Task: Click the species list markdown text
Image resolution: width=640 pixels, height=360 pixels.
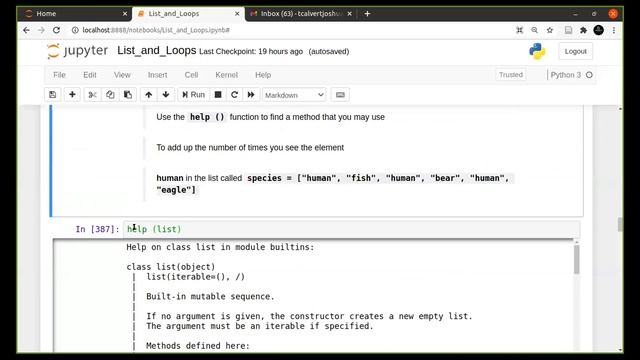Action: point(335,184)
